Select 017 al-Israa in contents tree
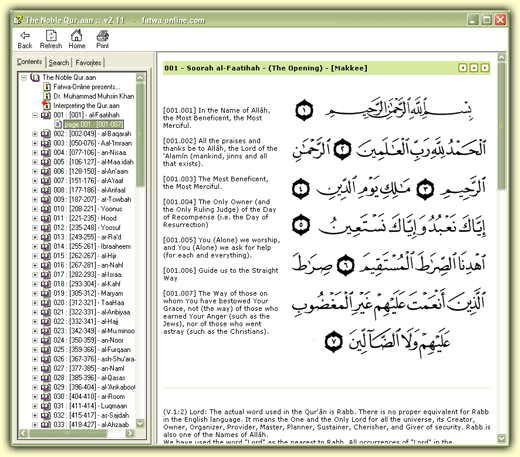Viewport: 520px width, 457px height. [88, 275]
